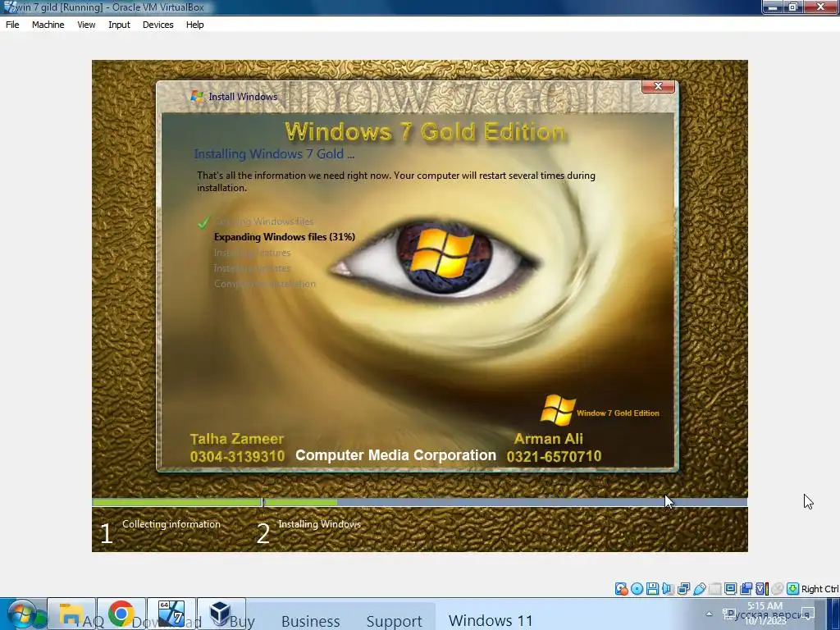
Task: Click the Right Ctrl host key label
Action: coord(819,589)
